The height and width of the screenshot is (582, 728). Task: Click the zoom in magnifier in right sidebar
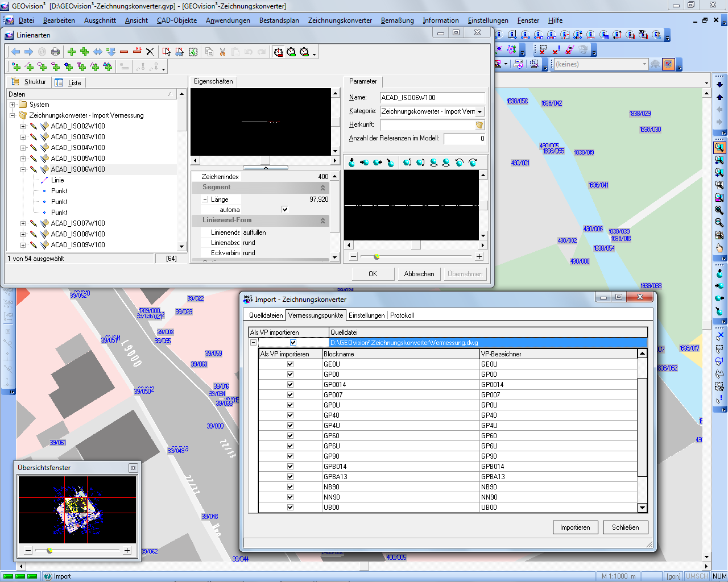(719, 210)
